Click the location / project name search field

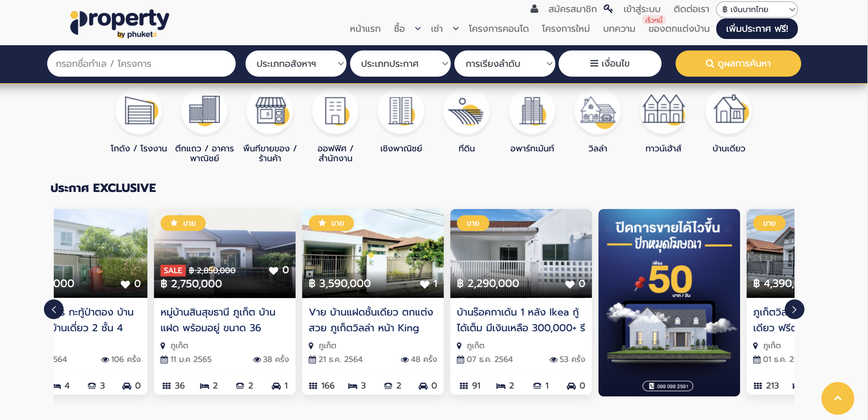coord(141,64)
